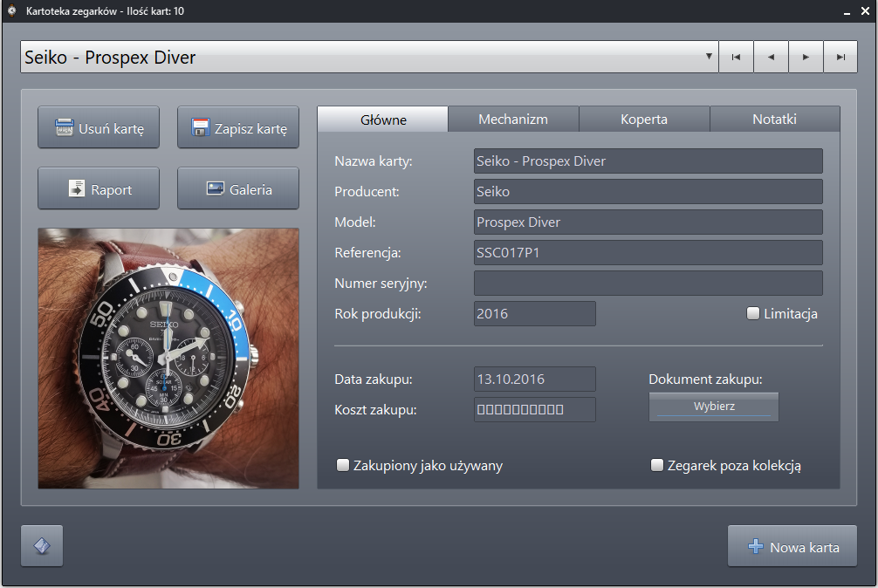
Task: Click the Rok produkcji field showing 2016
Action: point(534,313)
